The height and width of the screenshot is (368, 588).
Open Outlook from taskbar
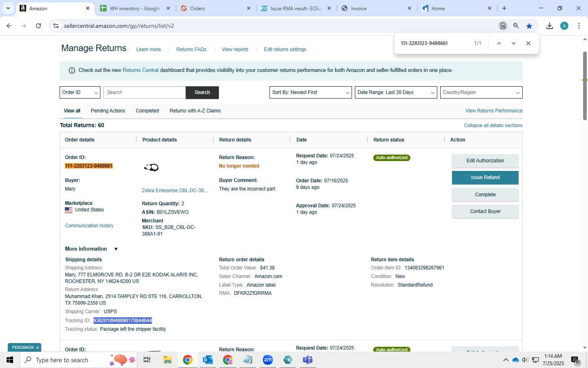[x=208, y=360]
